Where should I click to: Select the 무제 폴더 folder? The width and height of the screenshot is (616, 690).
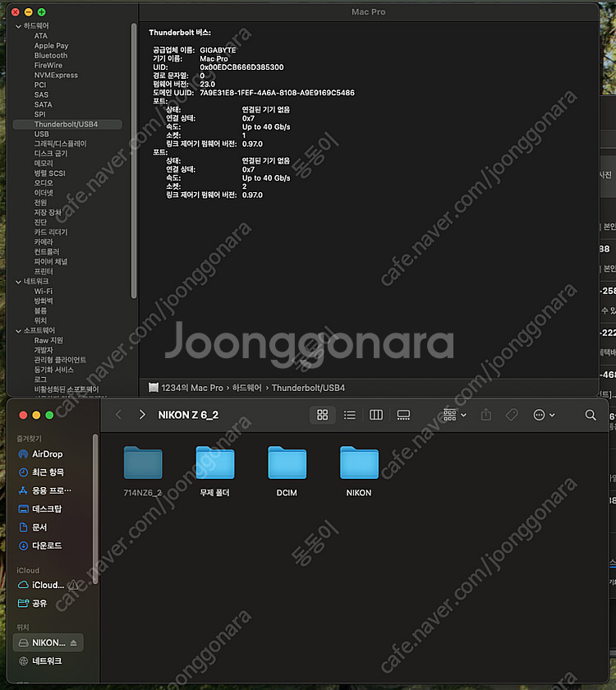(x=214, y=471)
